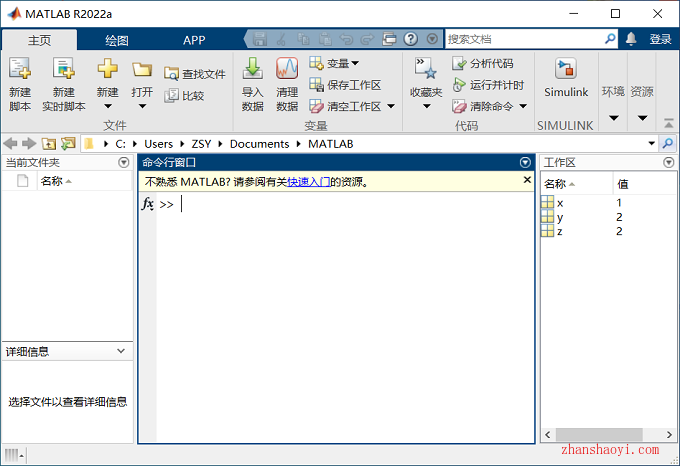Click the search icon in address bar
Viewport: 680px width, 466px height.
668,143
